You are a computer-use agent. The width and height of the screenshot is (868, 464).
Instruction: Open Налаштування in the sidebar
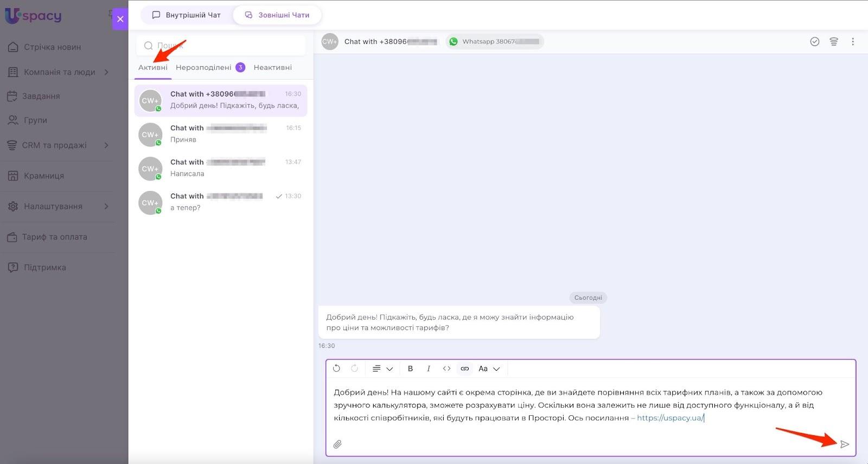click(x=53, y=207)
